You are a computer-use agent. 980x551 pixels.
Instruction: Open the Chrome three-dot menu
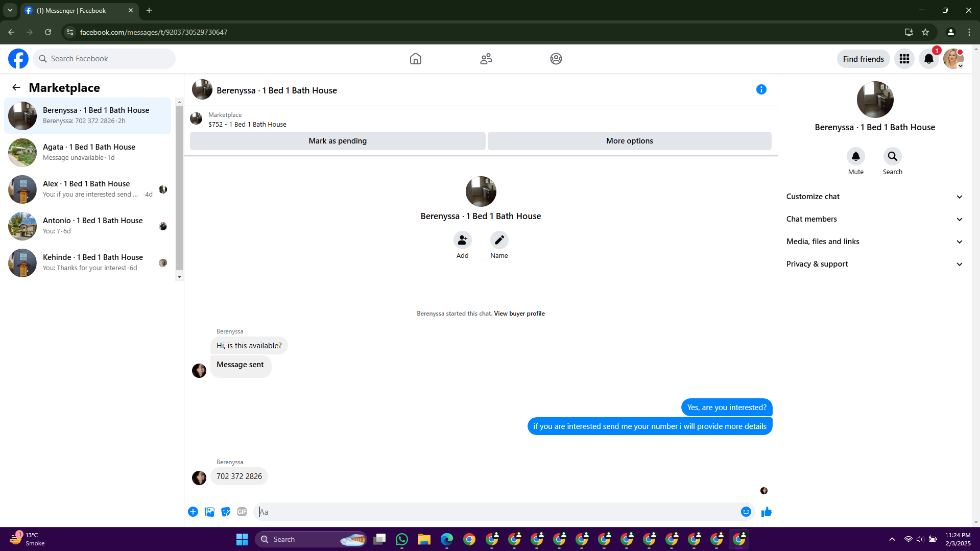(969, 32)
